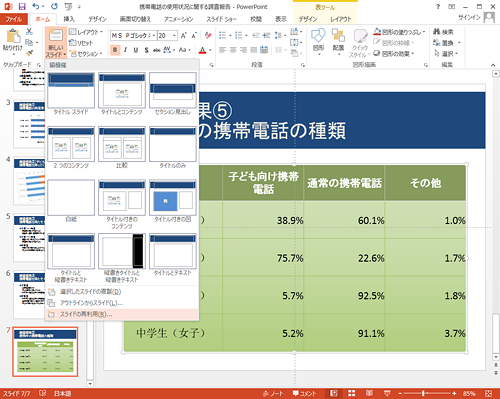
Task: Click the Save icon in quick access toolbar
Action: (22, 6)
